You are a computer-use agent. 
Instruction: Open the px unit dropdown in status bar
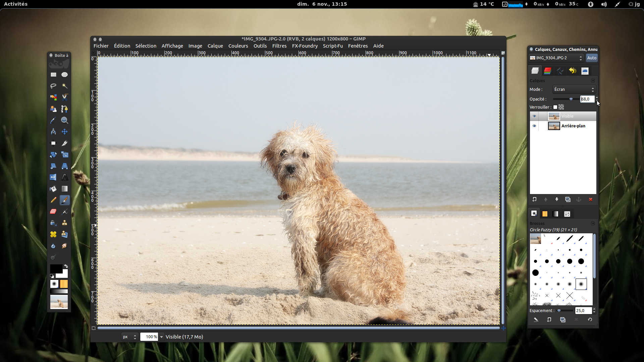129,337
